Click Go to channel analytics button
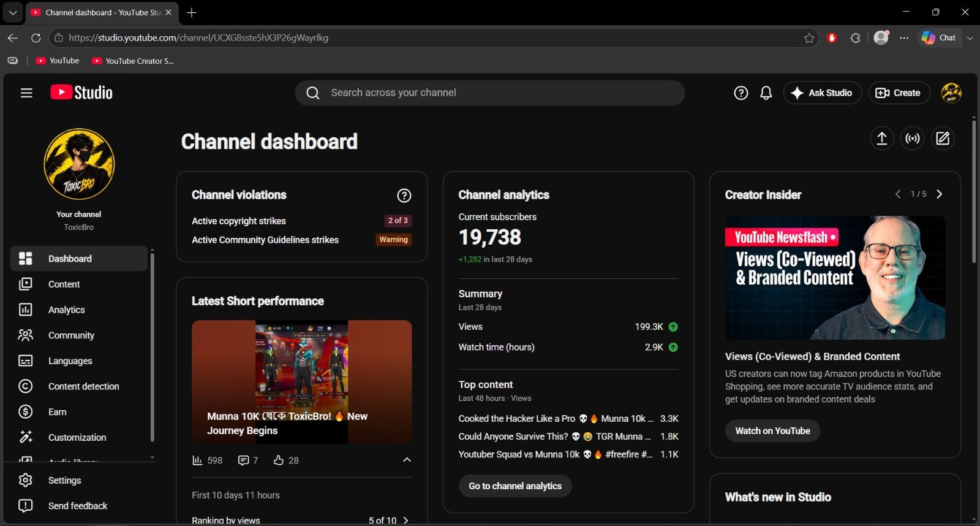Image resolution: width=980 pixels, height=526 pixels. pos(515,486)
